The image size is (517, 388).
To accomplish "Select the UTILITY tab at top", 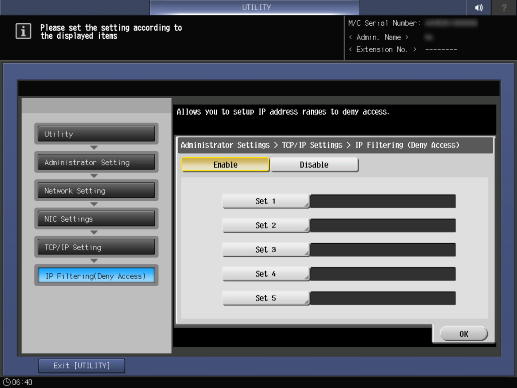I will [255, 7].
